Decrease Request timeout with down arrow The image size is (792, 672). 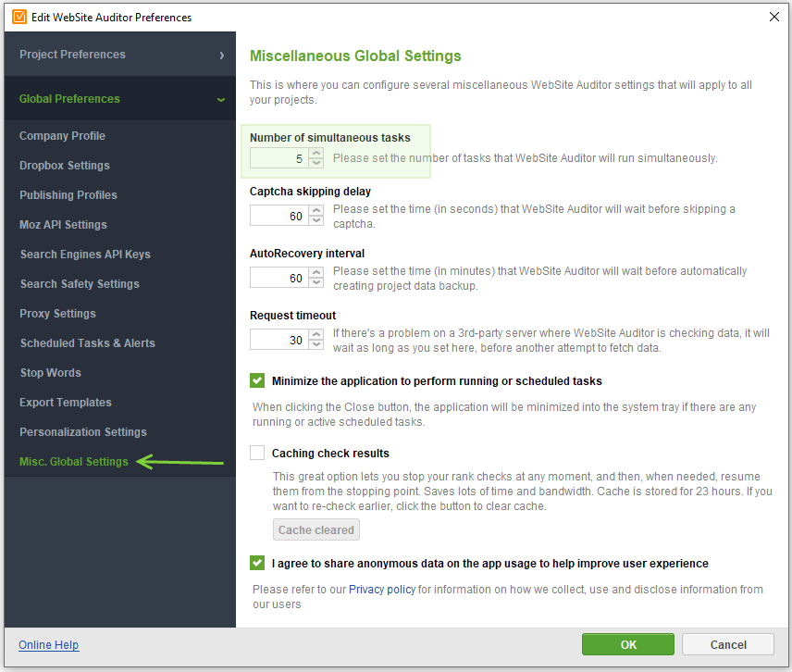(x=316, y=345)
